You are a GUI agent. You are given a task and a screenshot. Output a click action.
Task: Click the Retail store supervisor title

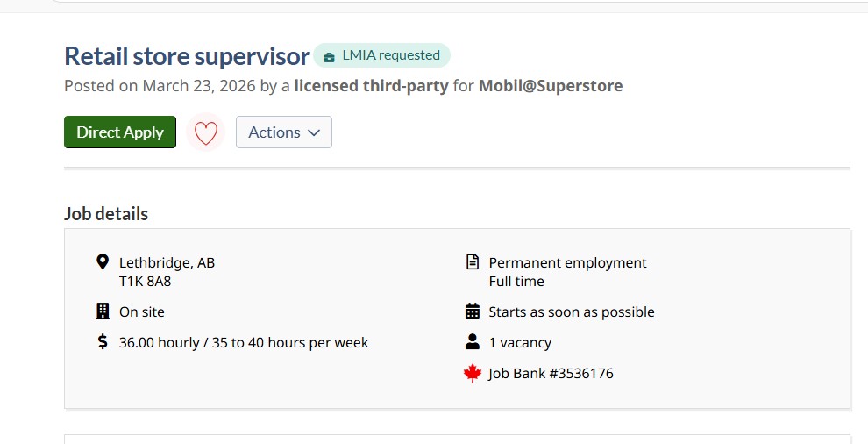187,56
